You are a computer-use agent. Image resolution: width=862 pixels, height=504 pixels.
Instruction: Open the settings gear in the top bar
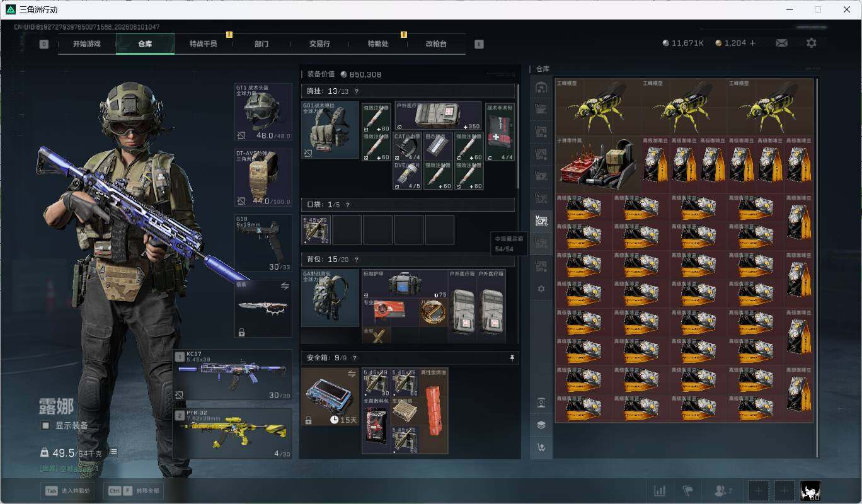pos(812,43)
